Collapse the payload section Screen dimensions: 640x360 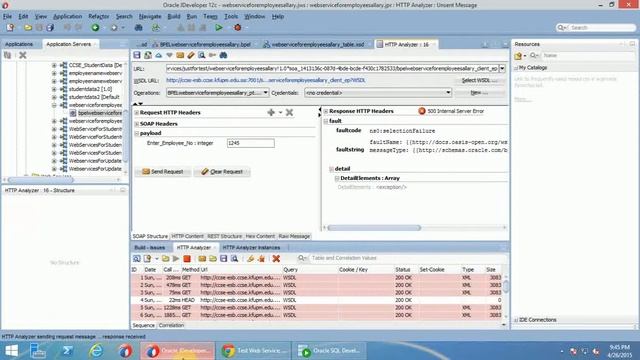coord(137,133)
